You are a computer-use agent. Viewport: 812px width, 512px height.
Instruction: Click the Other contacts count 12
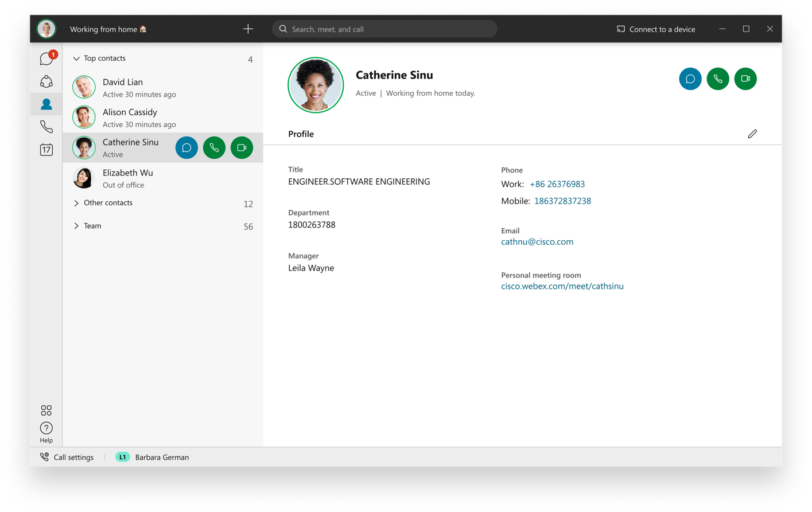tap(248, 204)
